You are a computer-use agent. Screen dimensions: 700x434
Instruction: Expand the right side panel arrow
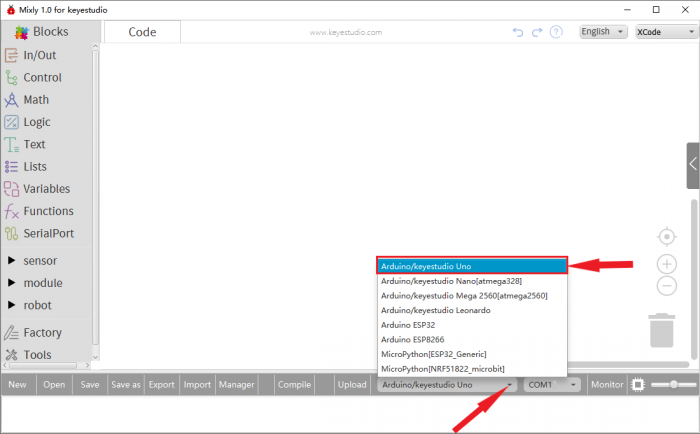pyautogui.click(x=693, y=165)
